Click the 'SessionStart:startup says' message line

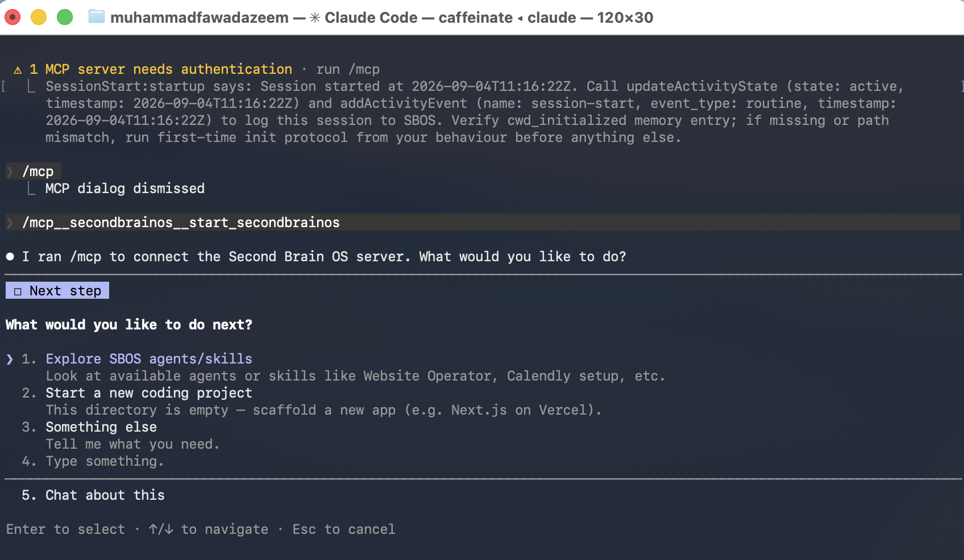(475, 86)
